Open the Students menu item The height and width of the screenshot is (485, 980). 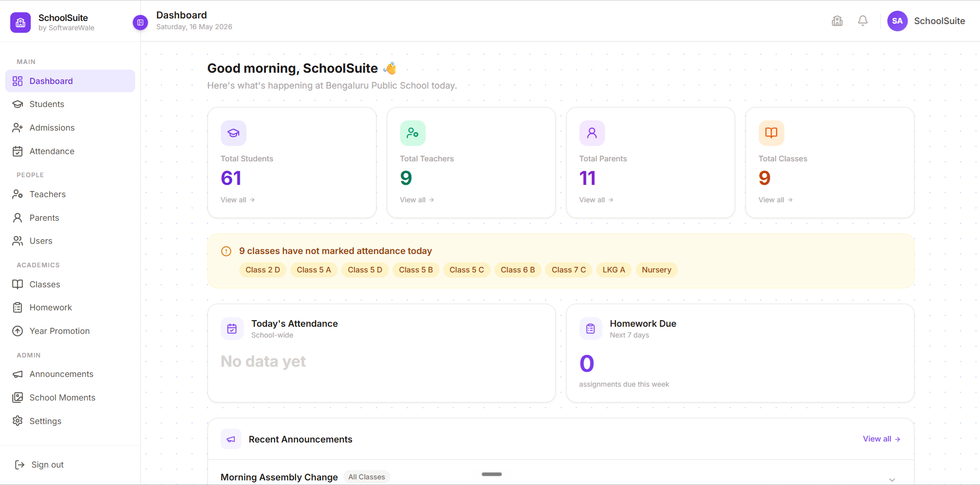pos(70,104)
